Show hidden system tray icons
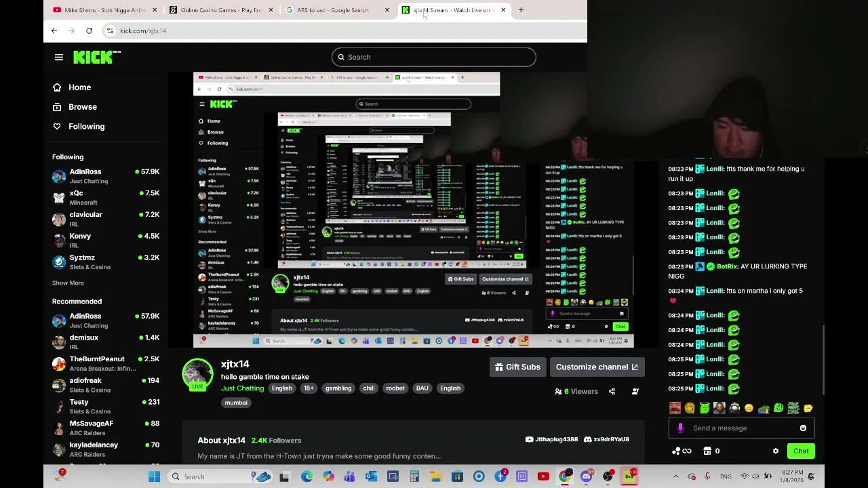This screenshot has height=488, width=868. [x=675, y=476]
